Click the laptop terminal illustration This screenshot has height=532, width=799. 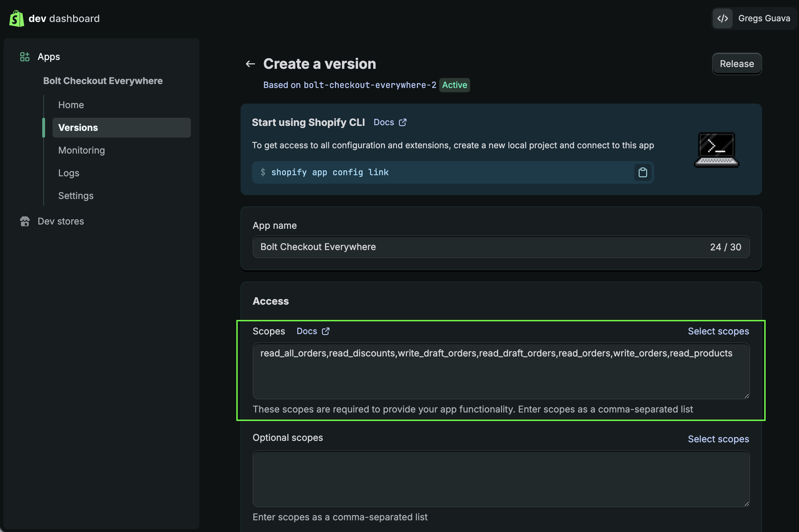716,150
